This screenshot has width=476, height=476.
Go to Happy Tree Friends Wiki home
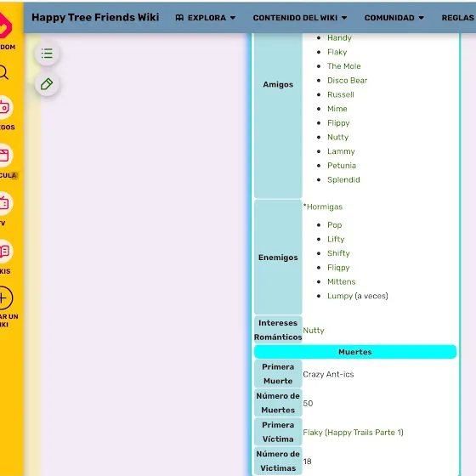pos(95,17)
